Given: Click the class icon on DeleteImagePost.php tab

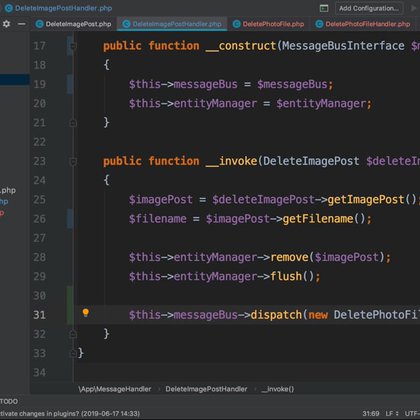Looking at the screenshot, I should coord(40,24).
